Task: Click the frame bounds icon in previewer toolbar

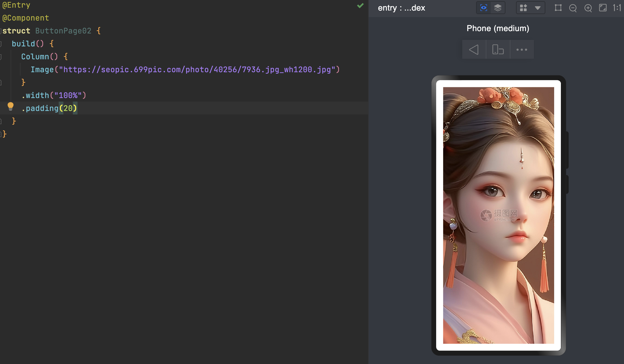Action: pyautogui.click(x=558, y=8)
